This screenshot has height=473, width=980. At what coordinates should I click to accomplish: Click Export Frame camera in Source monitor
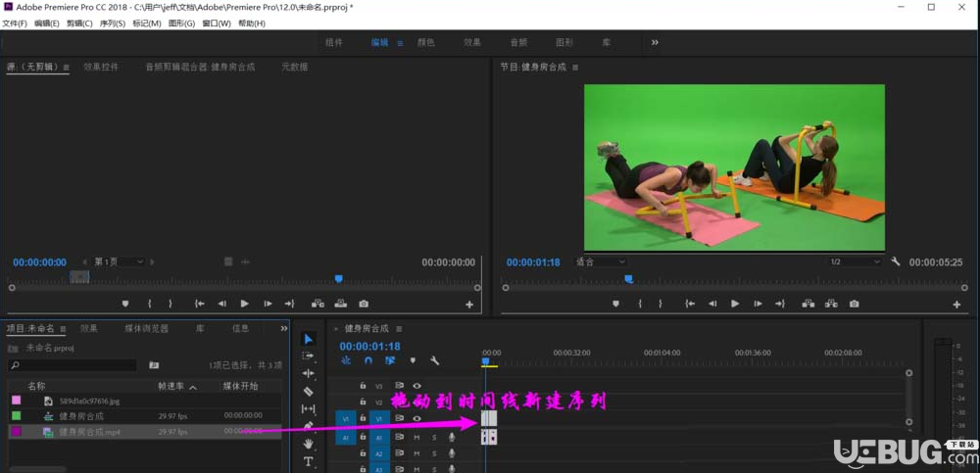(364, 304)
